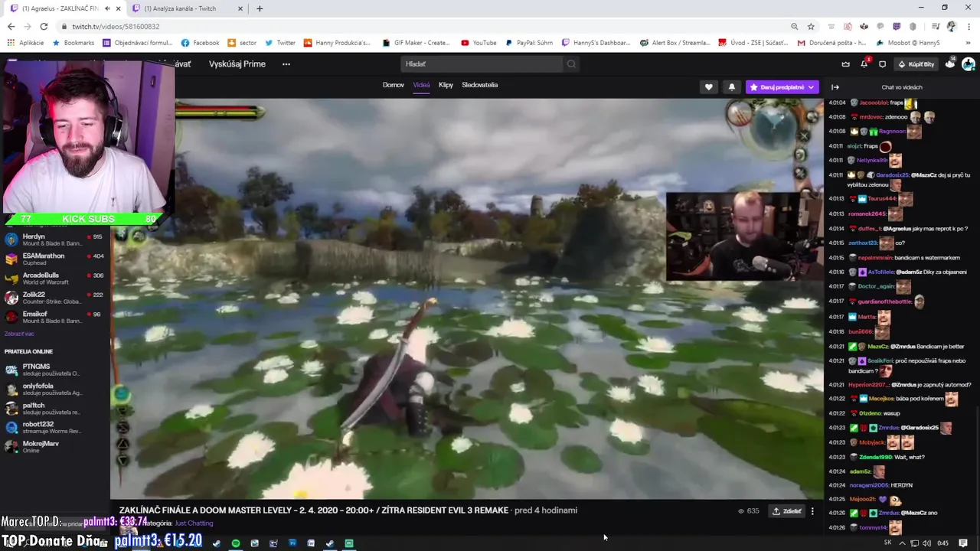Open the Just Chatting category link
The width and height of the screenshot is (980, 551).
[194, 523]
